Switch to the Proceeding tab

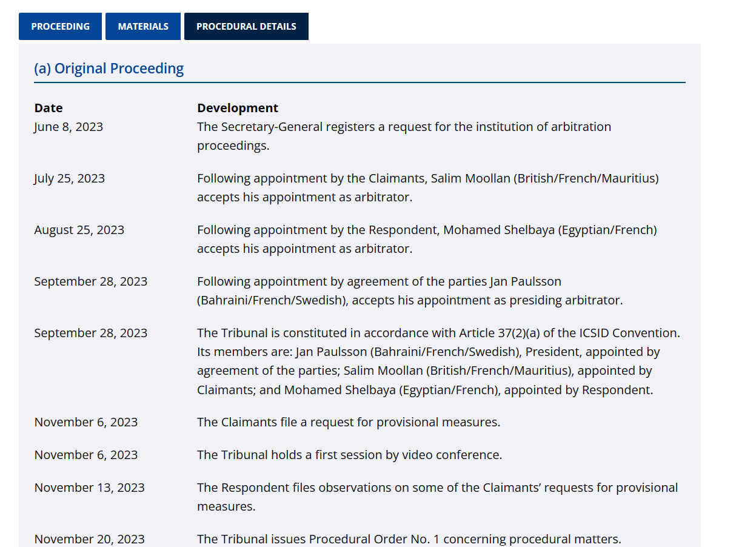(60, 27)
